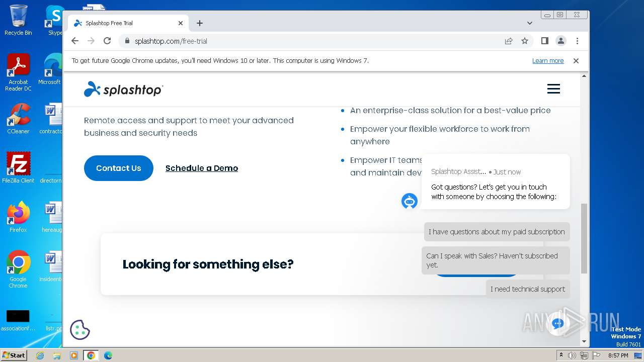Close the Splashtop Free Trial tab

181,23
